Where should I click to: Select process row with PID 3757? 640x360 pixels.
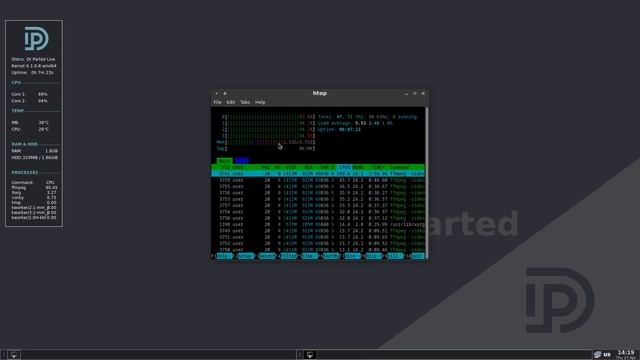tap(318, 205)
